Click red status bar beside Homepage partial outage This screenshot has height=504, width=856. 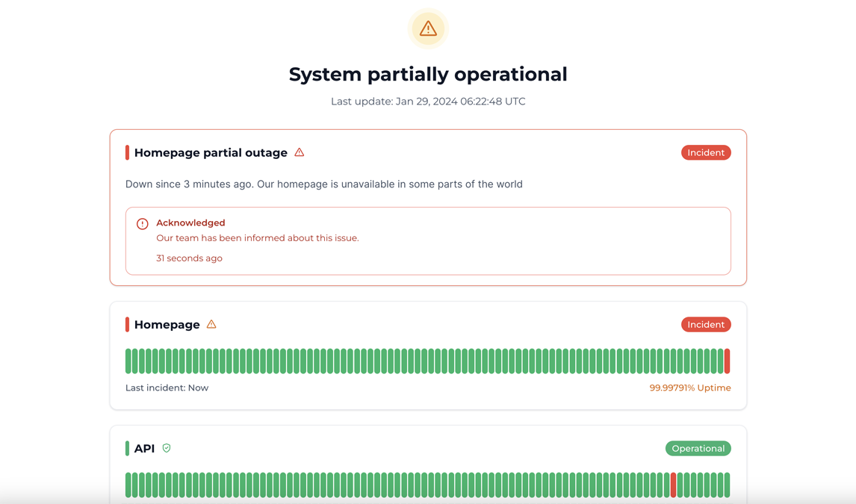tap(127, 152)
